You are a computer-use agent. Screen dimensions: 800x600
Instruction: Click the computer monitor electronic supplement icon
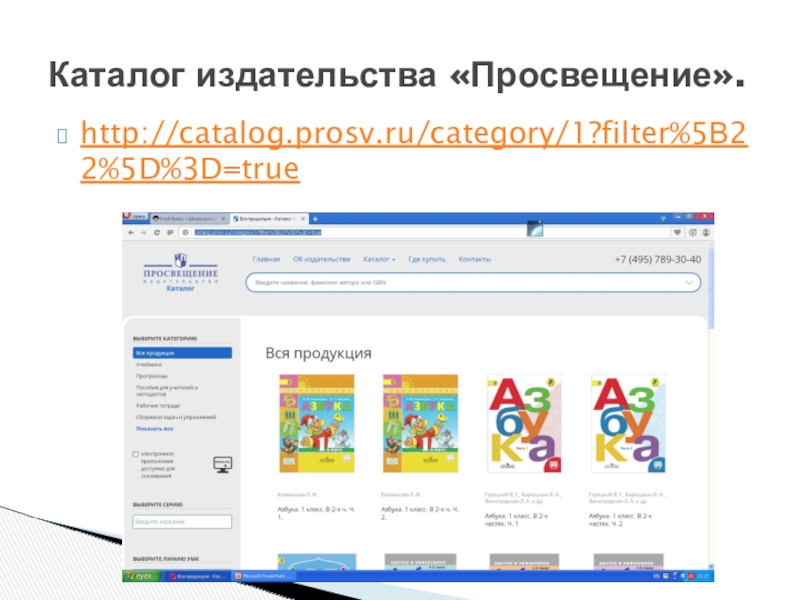222,464
